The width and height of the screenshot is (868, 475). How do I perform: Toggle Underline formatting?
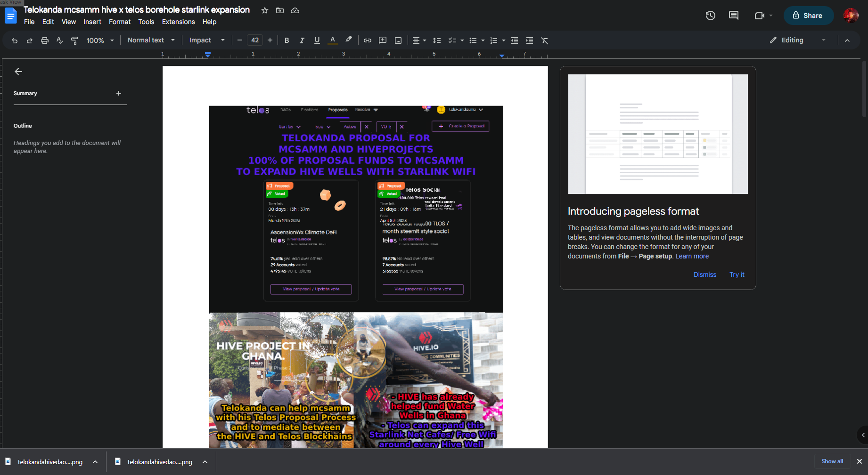(x=317, y=40)
